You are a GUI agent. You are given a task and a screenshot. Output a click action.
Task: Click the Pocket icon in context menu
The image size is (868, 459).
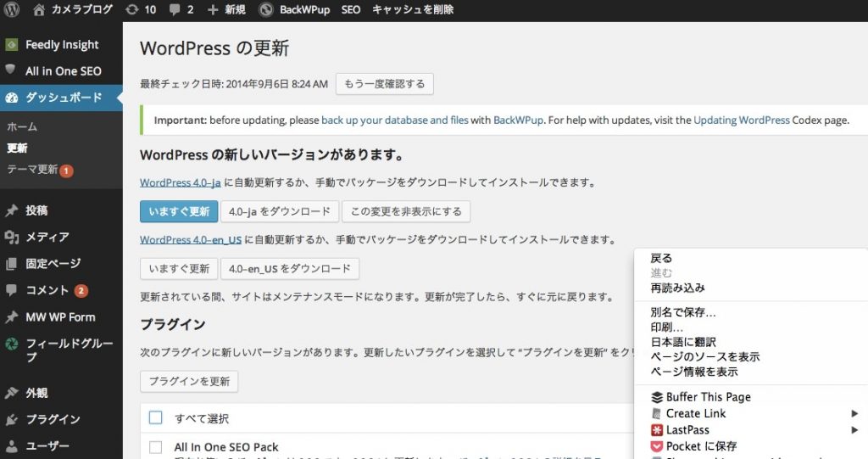[657, 446]
